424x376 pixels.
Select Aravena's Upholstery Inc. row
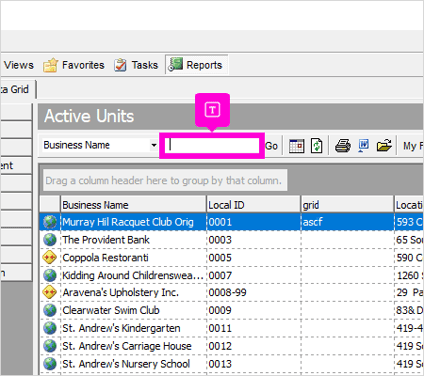click(x=231, y=293)
